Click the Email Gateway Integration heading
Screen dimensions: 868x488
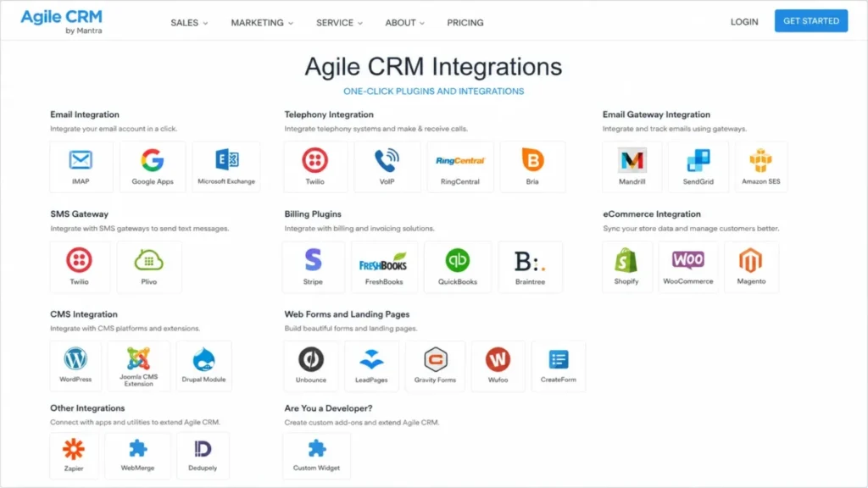click(656, 114)
